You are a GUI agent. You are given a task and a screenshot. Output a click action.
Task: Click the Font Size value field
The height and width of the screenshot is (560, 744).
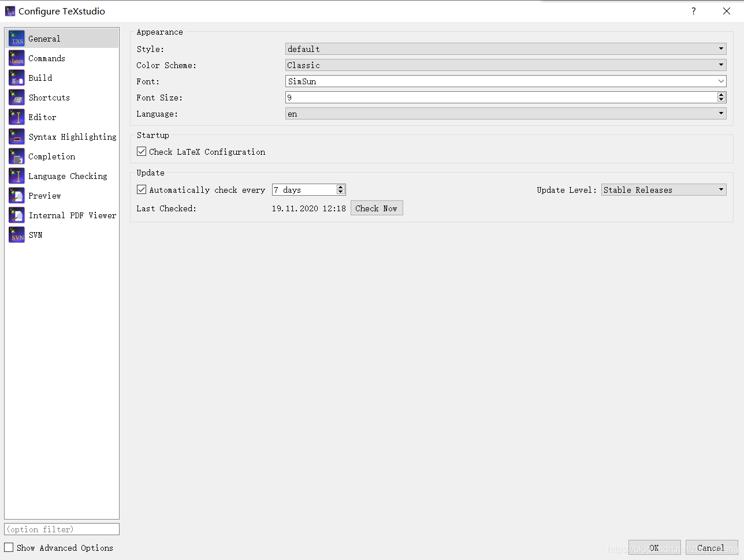click(x=501, y=98)
